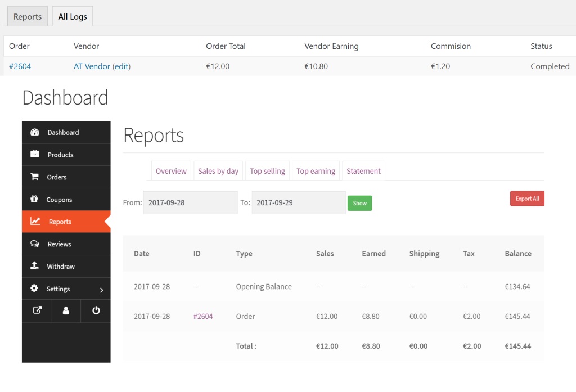
Task: Click the Withdraw upload icon
Action: (34, 265)
